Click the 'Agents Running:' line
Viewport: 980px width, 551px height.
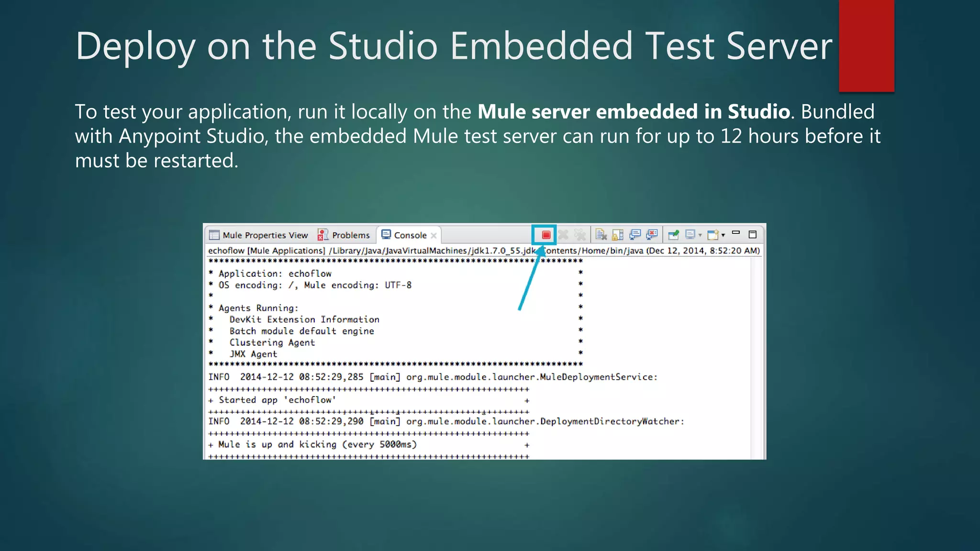click(258, 308)
